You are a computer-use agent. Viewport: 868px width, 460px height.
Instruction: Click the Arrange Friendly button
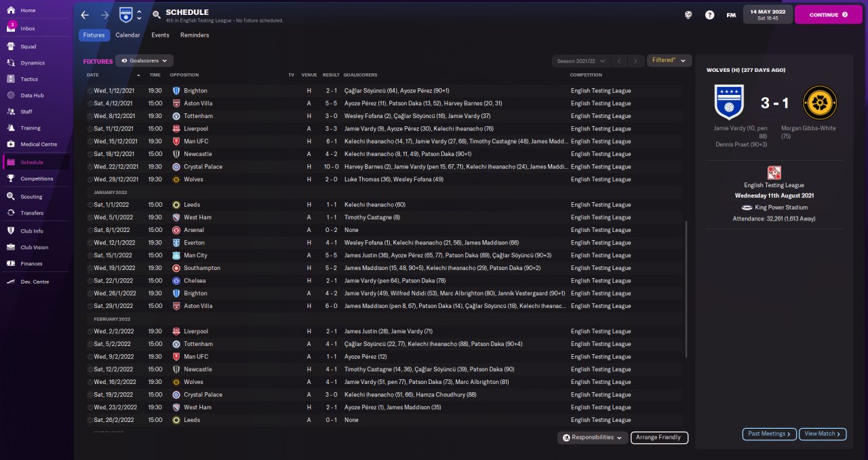(659, 438)
